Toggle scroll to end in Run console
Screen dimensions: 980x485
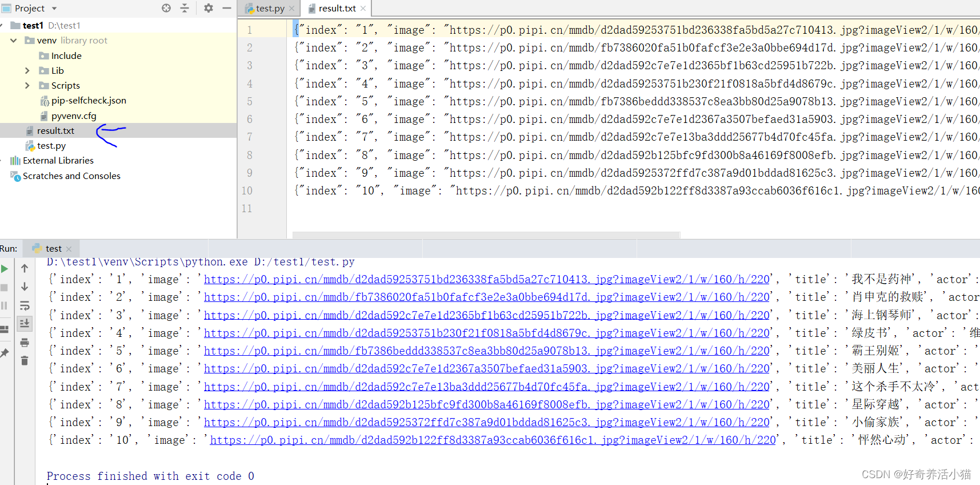pyautogui.click(x=25, y=324)
